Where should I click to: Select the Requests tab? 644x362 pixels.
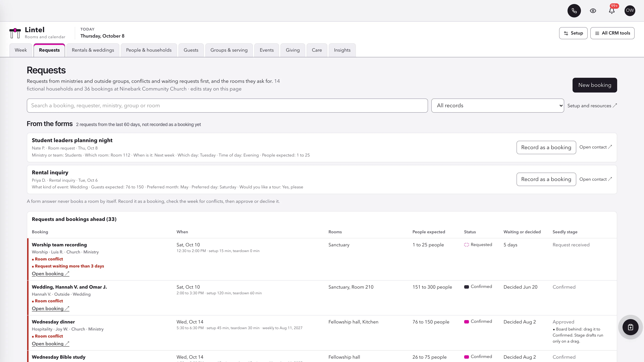(x=49, y=50)
